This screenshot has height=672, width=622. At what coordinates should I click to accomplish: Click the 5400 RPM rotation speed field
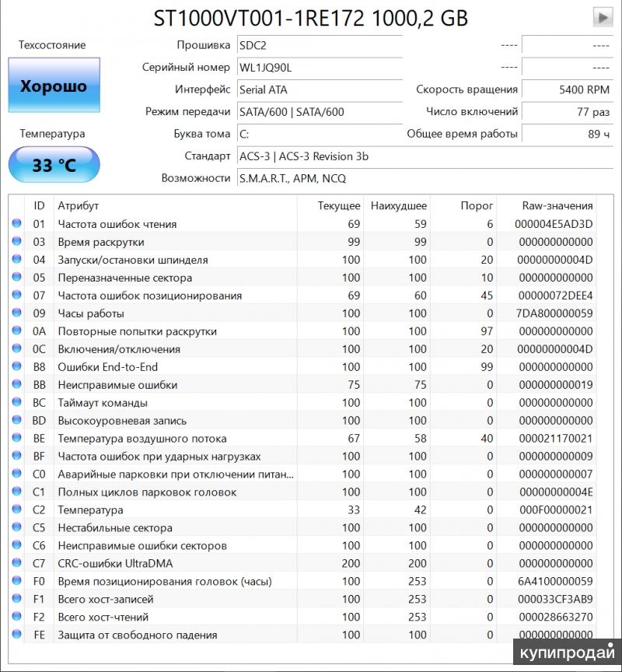566,89
